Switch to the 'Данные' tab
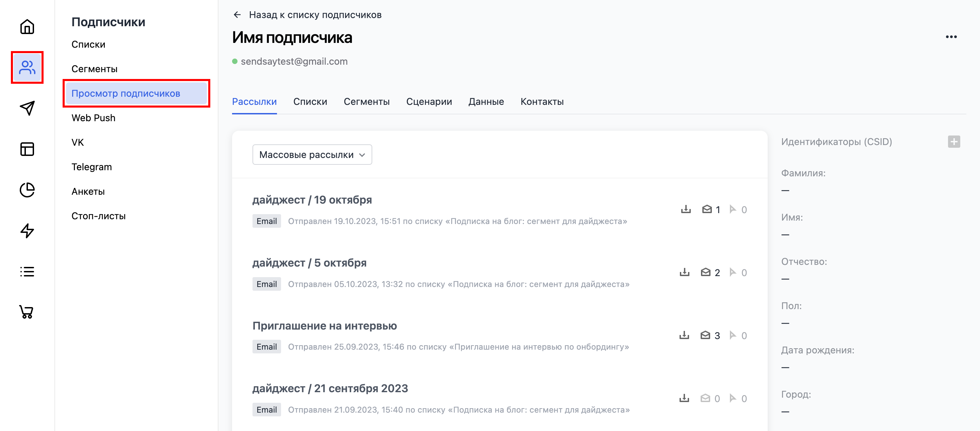The image size is (980, 431). (486, 102)
